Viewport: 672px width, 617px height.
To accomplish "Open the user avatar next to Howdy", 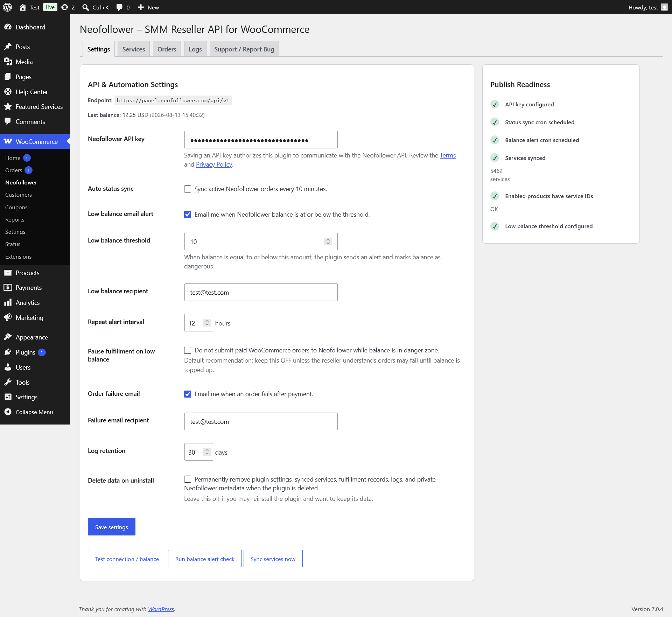I will click(x=665, y=7).
